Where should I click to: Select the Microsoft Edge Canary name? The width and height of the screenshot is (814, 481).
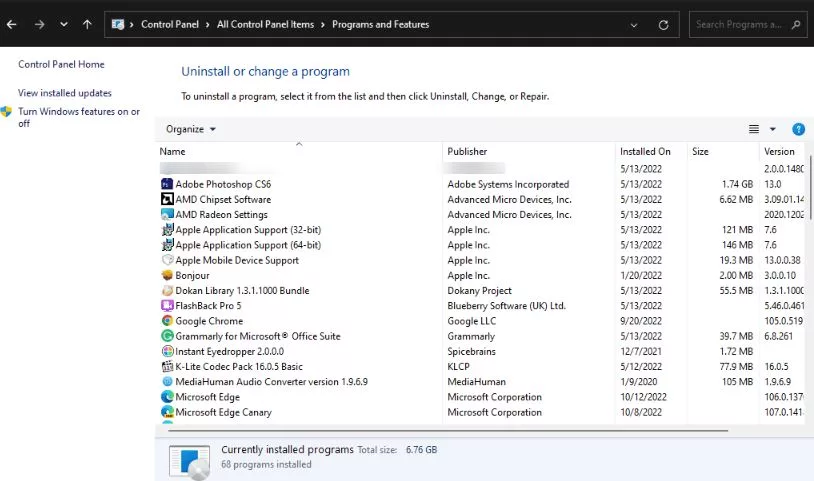[x=223, y=412]
